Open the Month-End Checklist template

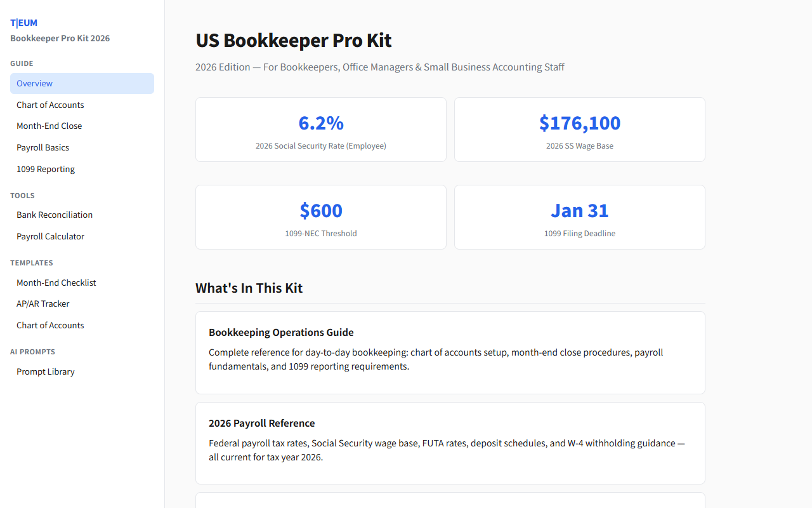(x=56, y=283)
